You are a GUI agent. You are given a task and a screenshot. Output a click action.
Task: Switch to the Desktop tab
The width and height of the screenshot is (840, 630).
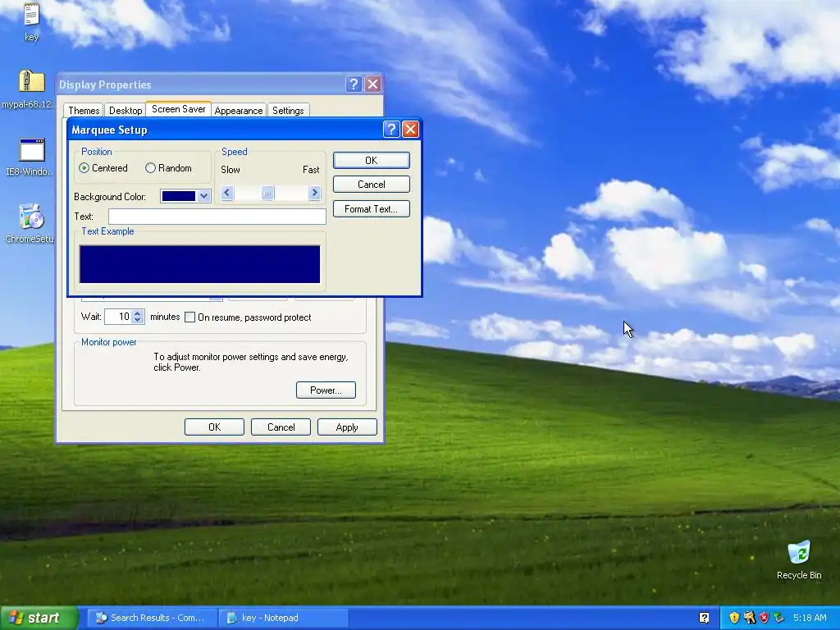pyautogui.click(x=126, y=111)
